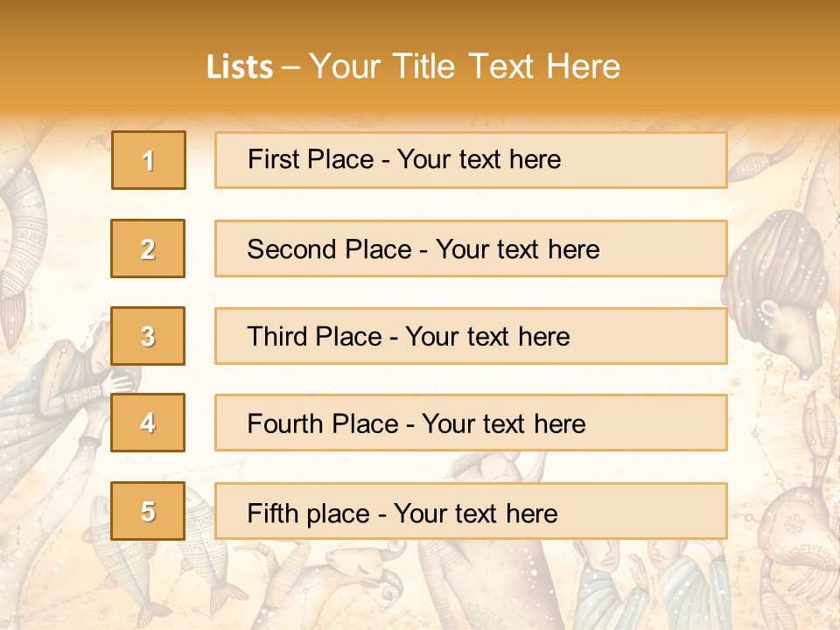This screenshot has height=630, width=840.
Task: Click the bold word "Lists" in title
Action: click(240, 67)
